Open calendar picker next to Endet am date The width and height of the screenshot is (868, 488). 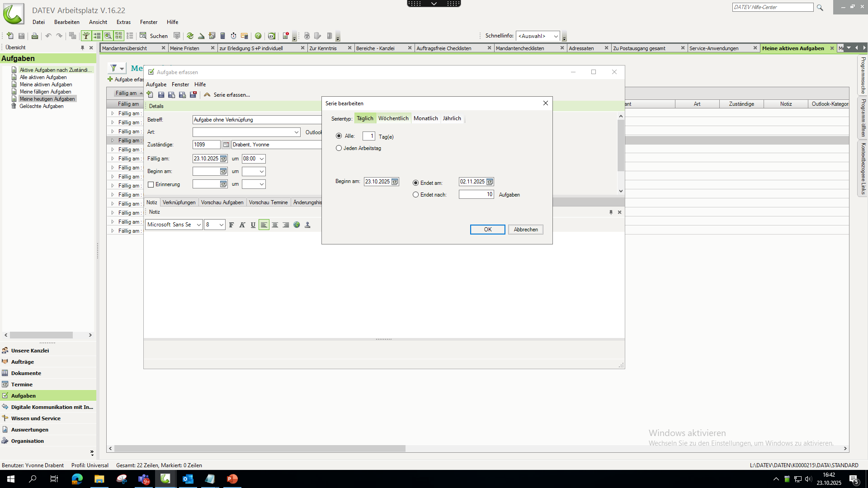(x=490, y=182)
